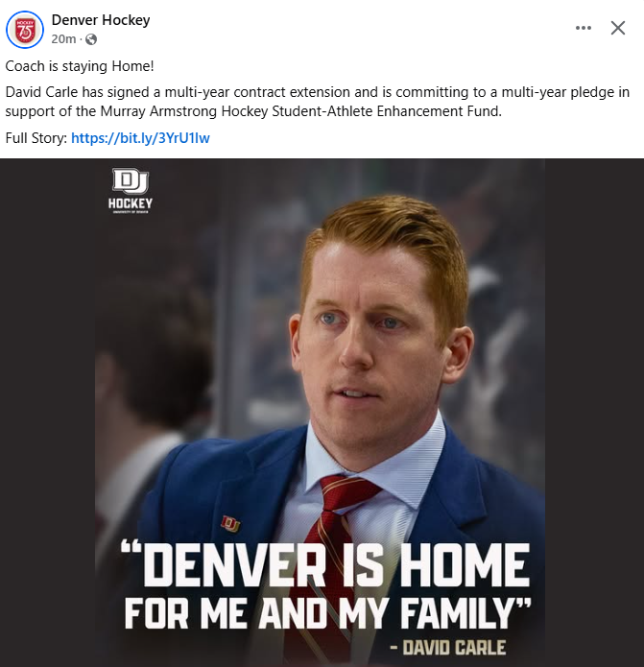Open the David Carle photo
The height and width of the screenshot is (667, 644).
(320, 413)
